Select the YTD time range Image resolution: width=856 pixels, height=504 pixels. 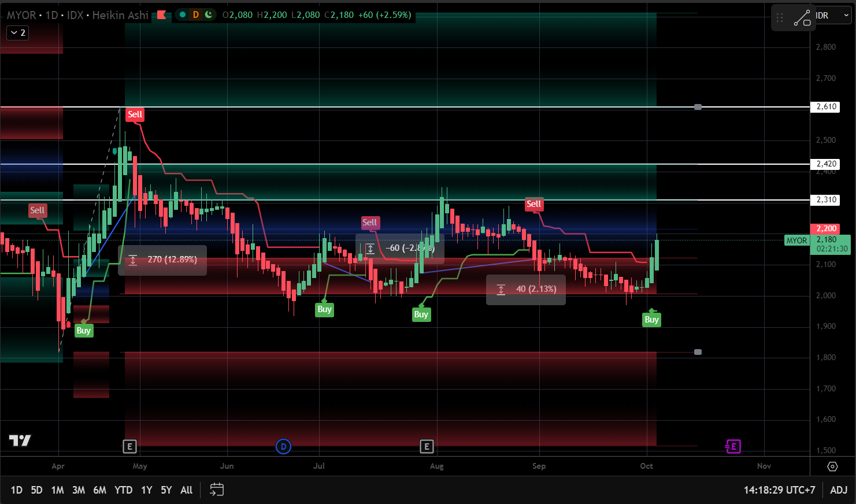tap(123, 490)
